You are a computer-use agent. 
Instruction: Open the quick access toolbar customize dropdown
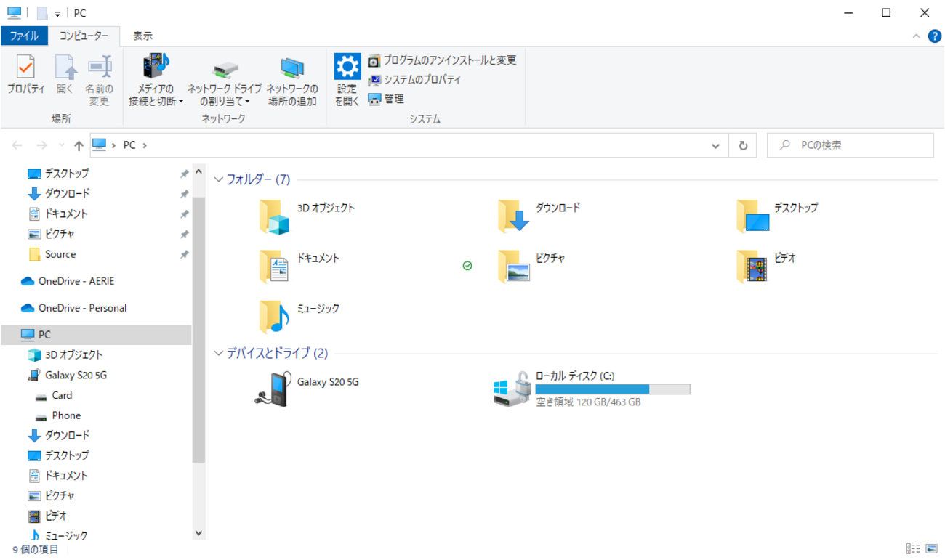(x=57, y=14)
